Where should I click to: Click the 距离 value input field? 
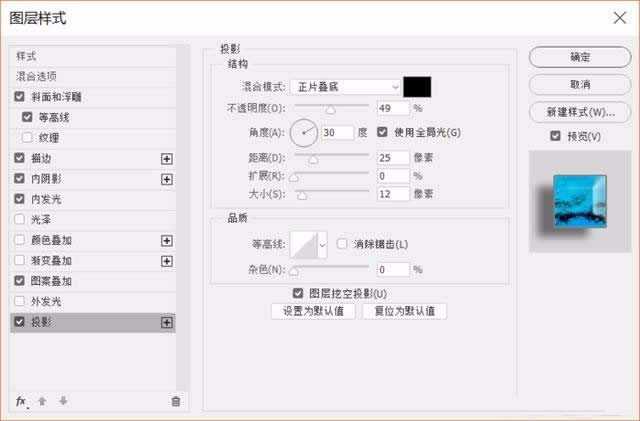coord(393,157)
